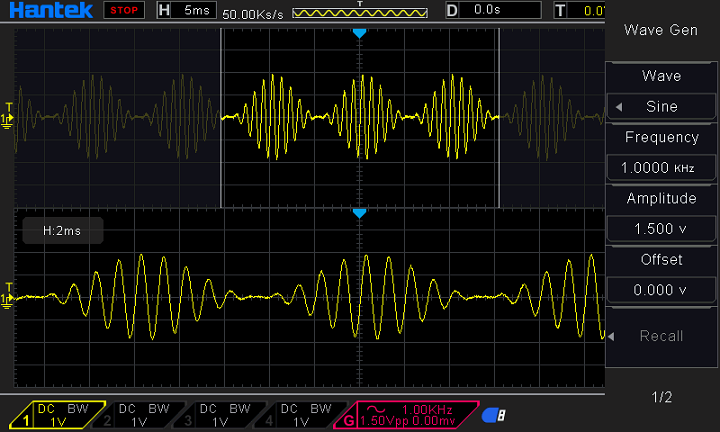Select the Amplitude 1.500 V setting
The width and height of the screenshot is (720, 432).
[660, 228]
